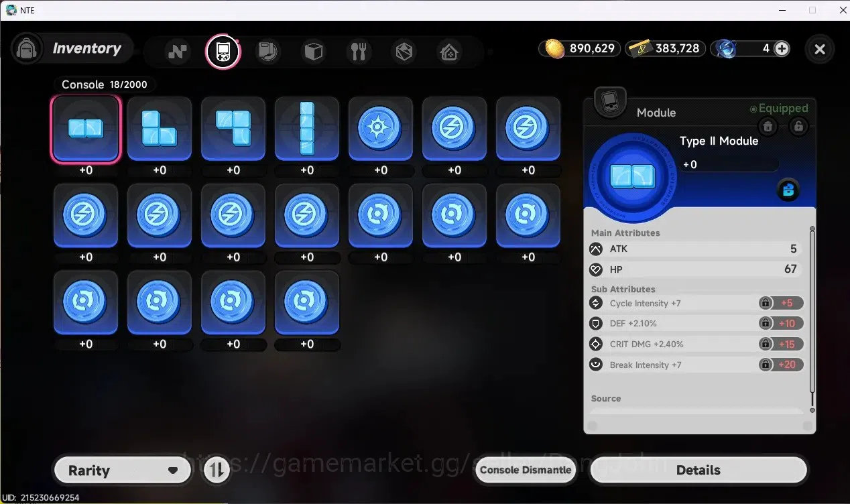This screenshot has height=504, width=850.
Task: Toggle the padlock lock on Type II Module
Action: point(798,126)
